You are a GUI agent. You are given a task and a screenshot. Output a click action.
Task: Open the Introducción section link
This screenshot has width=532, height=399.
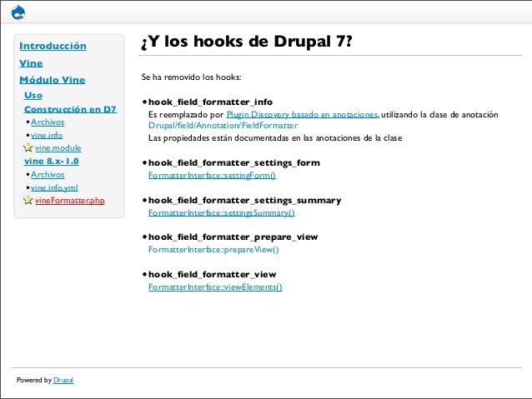[53, 46]
